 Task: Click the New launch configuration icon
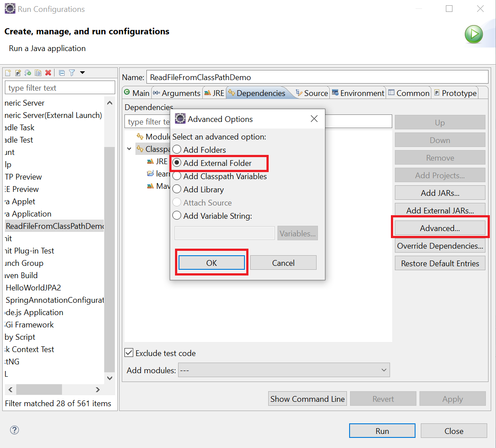pos(8,73)
